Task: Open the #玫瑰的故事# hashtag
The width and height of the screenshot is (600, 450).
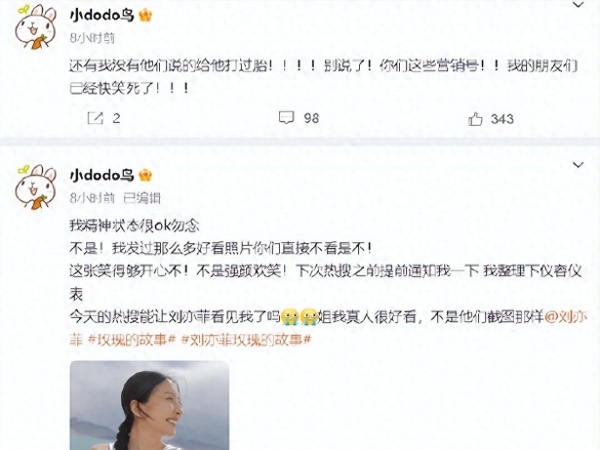Action: [x=132, y=340]
